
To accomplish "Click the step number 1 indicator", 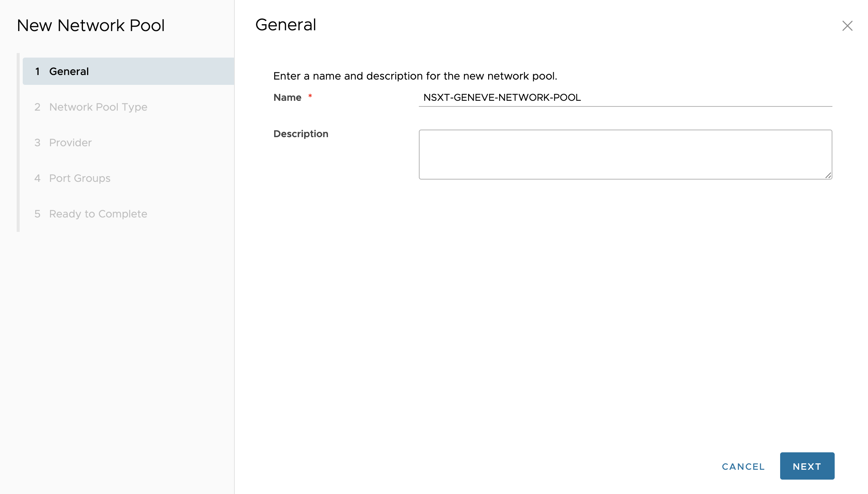I will click(x=37, y=71).
